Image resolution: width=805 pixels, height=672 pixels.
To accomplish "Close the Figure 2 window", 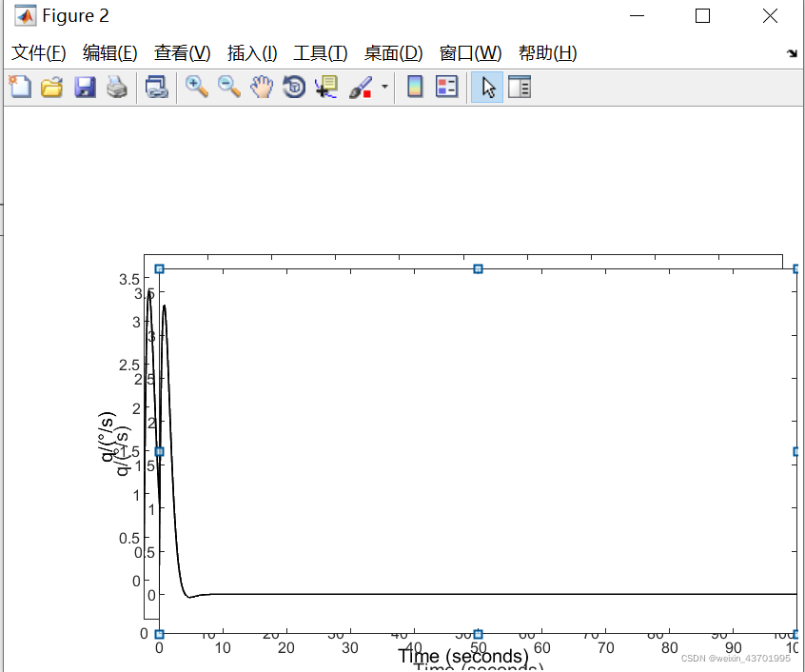I will (x=770, y=16).
